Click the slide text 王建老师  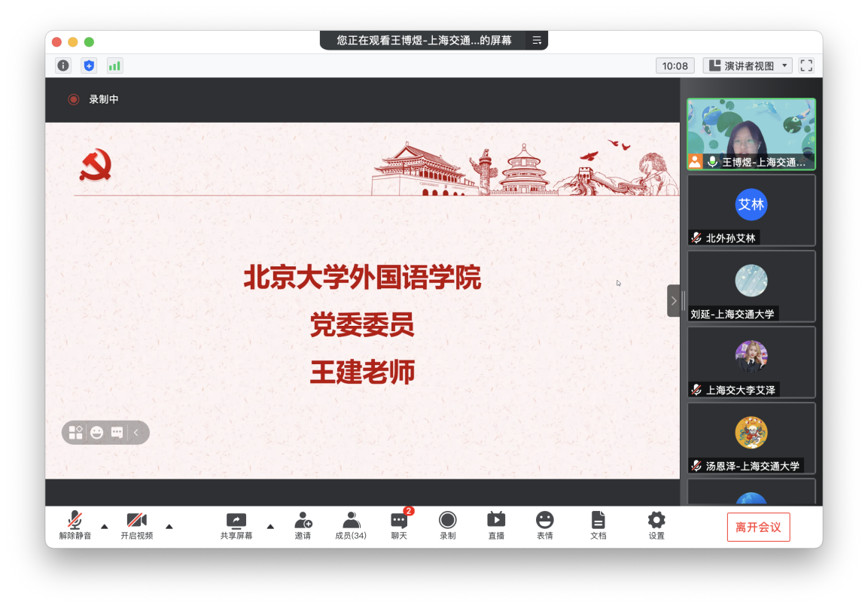pyautogui.click(x=362, y=372)
